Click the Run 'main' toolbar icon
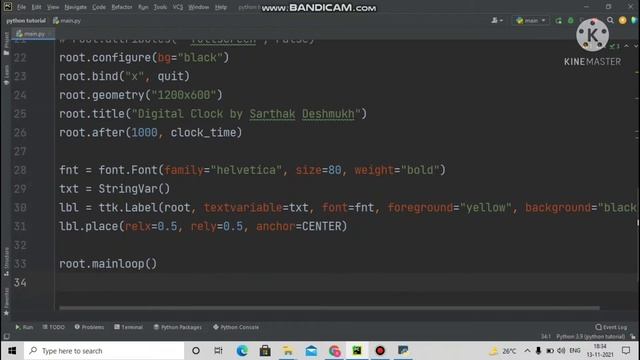The width and height of the screenshot is (640, 360). pos(558,20)
